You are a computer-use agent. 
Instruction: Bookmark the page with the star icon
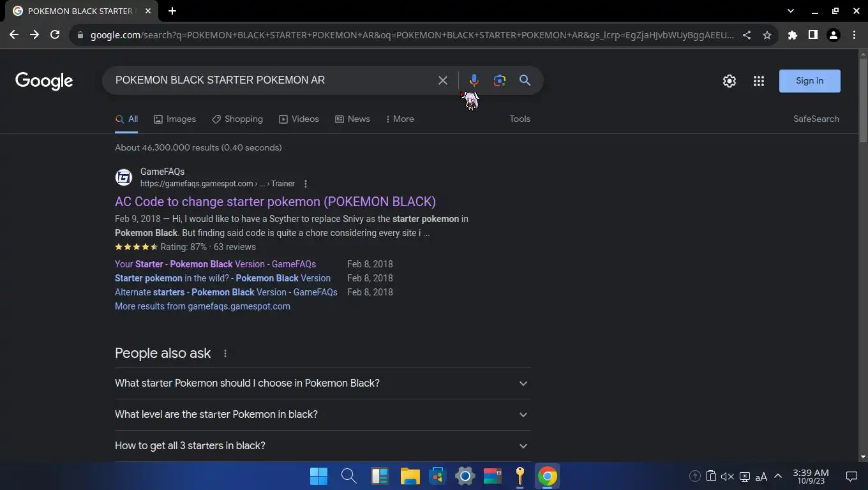(x=767, y=35)
